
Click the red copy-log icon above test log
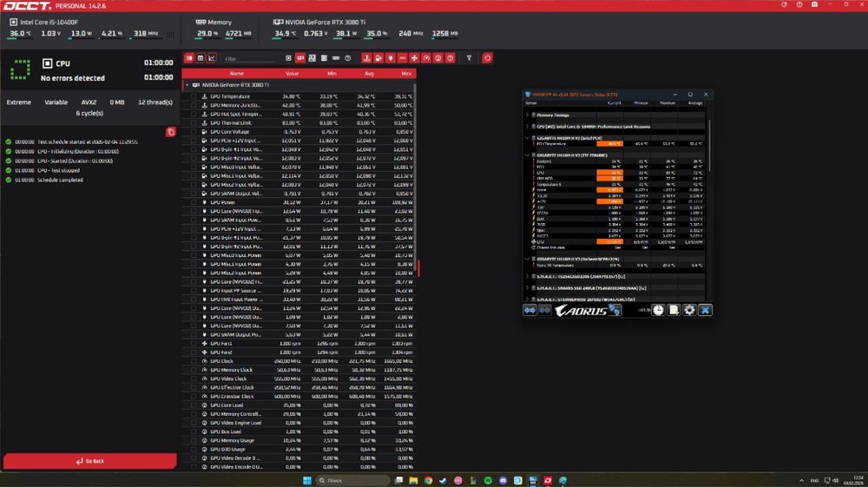tap(170, 132)
